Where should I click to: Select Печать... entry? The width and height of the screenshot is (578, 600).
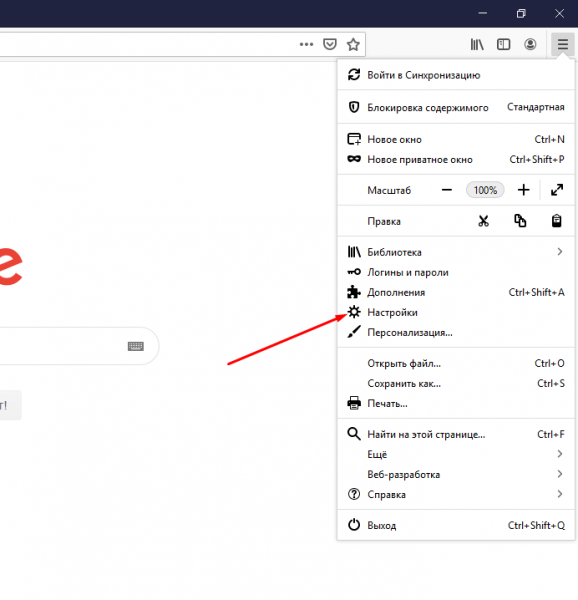pyautogui.click(x=456, y=403)
